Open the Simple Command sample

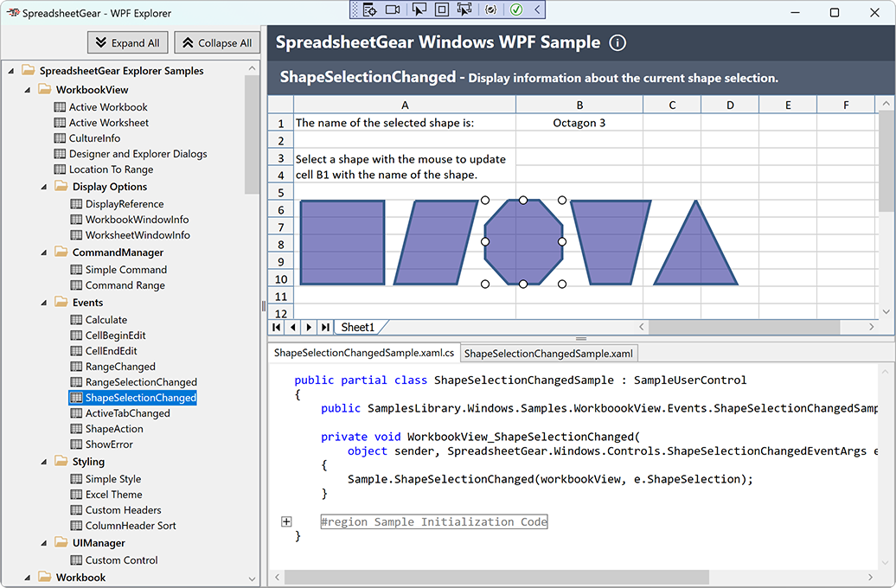(x=126, y=270)
